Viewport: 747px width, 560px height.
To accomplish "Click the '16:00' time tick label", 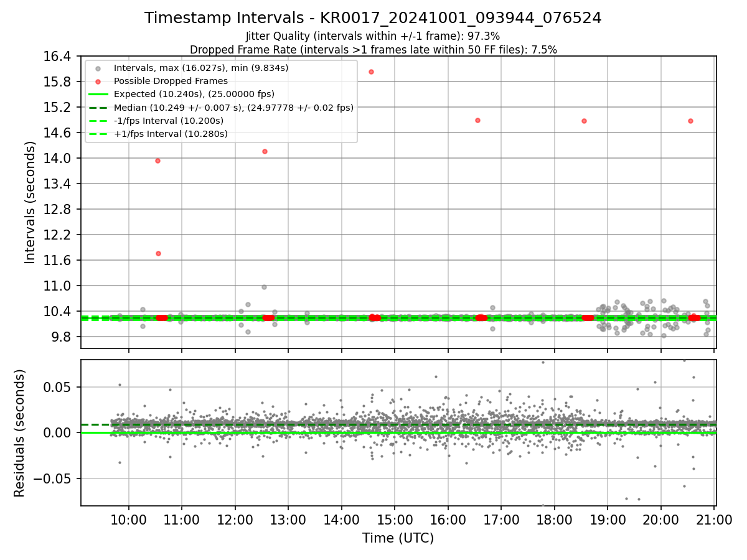I will click(448, 519).
